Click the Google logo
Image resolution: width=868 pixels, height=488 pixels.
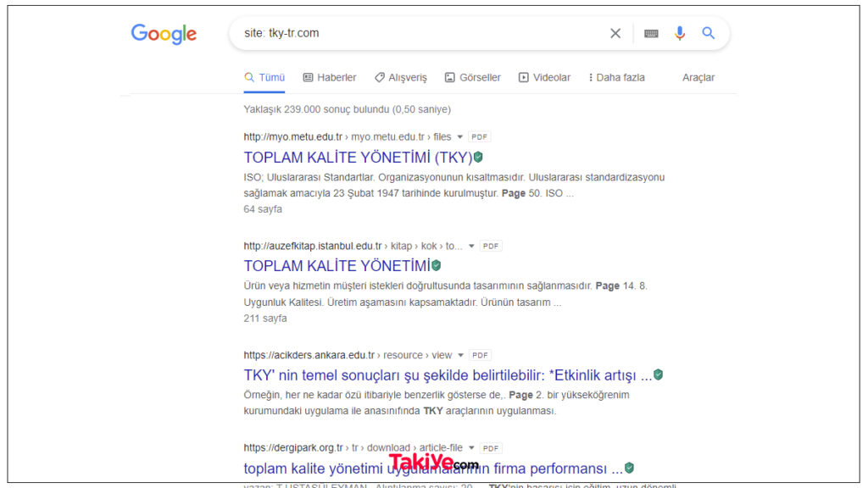[164, 34]
